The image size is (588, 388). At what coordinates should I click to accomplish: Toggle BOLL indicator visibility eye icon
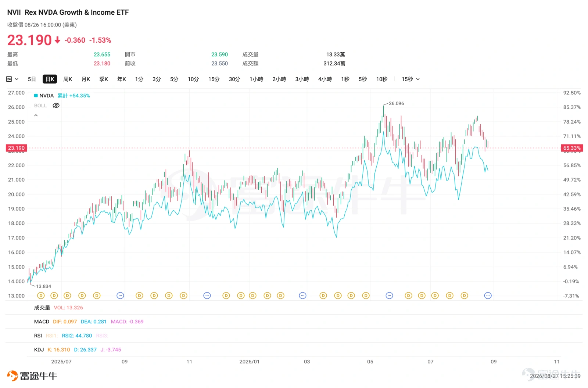point(56,106)
